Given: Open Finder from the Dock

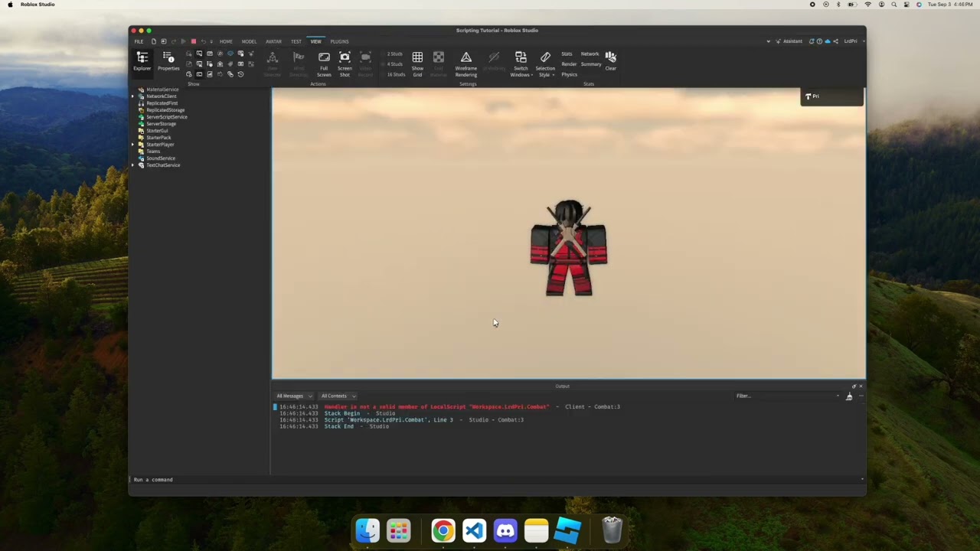Looking at the screenshot, I should pyautogui.click(x=367, y=530).
